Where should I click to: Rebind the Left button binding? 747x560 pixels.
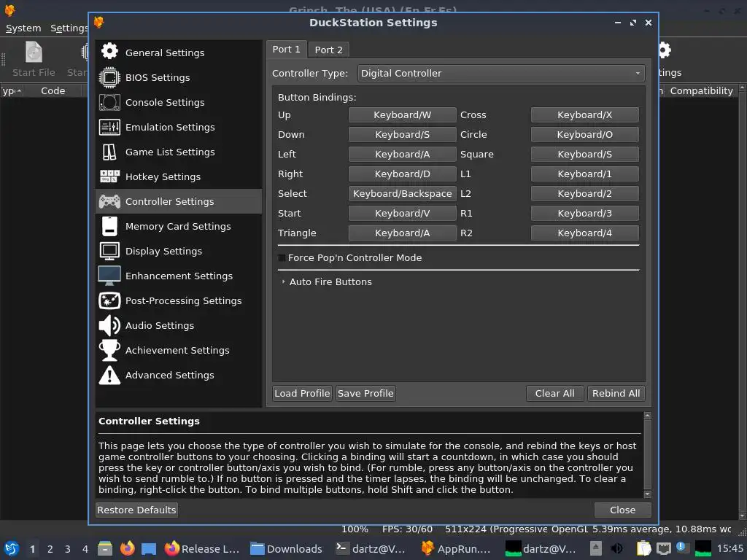coord(402,155)
